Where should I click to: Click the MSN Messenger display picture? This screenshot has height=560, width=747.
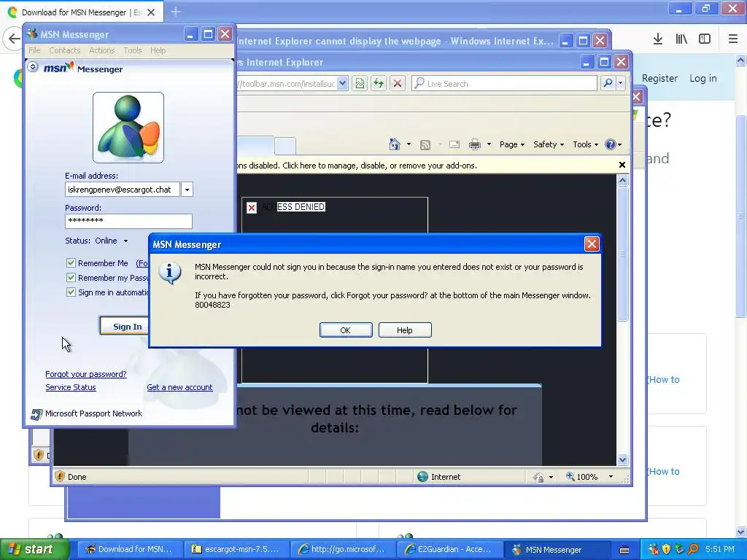point(128,128)
